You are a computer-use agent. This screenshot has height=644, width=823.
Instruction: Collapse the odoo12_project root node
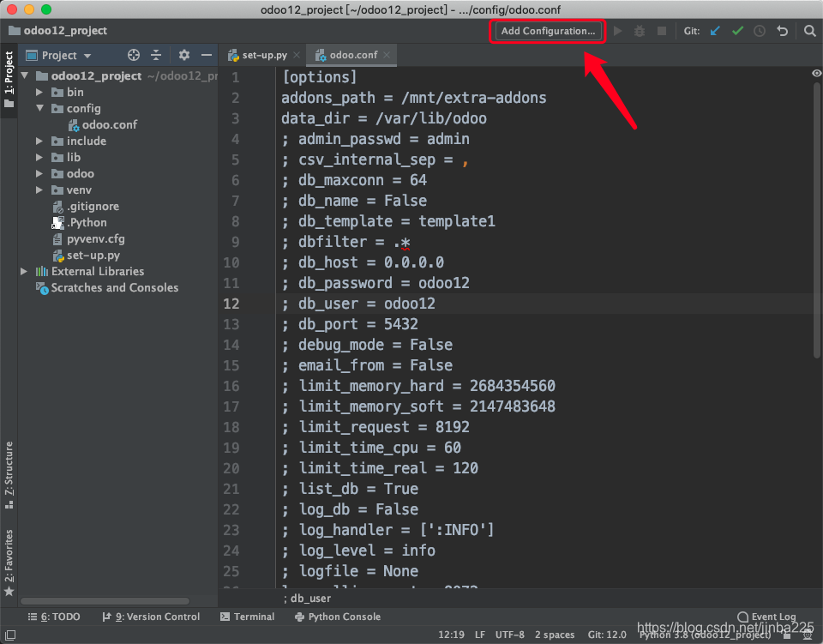pos(25,75)
